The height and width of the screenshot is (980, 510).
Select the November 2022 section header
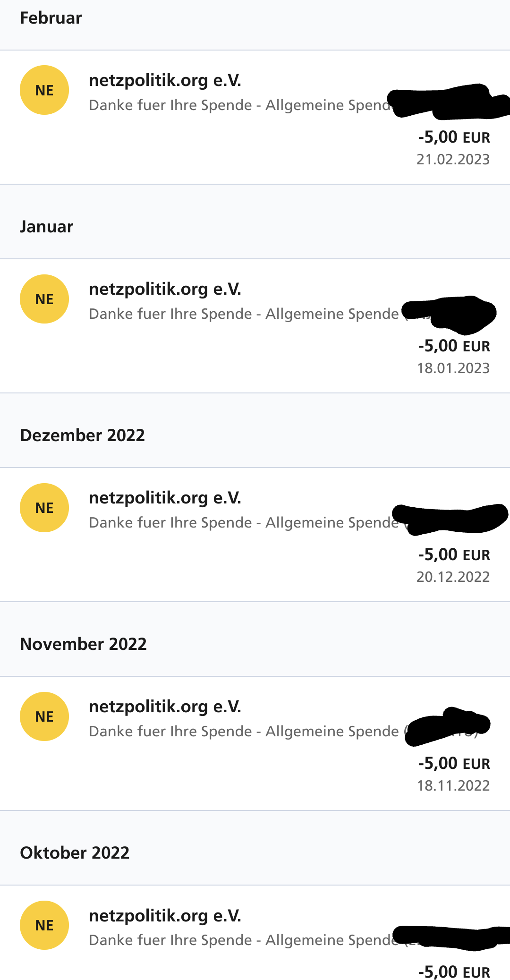point(84,644)
